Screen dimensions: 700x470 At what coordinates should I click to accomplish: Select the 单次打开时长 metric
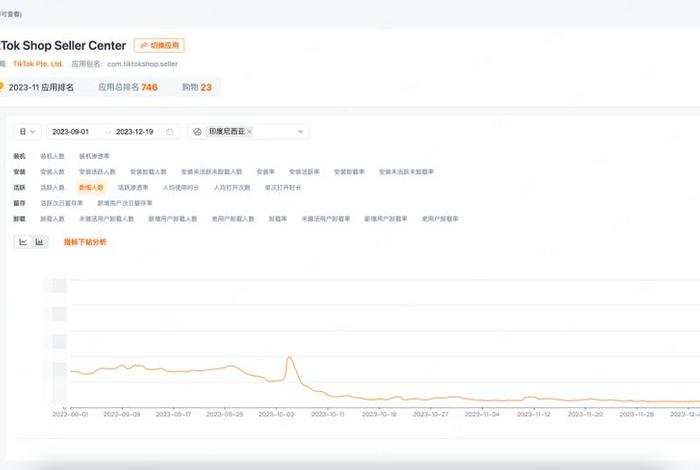pyautogui.click(x=283, y=187)
